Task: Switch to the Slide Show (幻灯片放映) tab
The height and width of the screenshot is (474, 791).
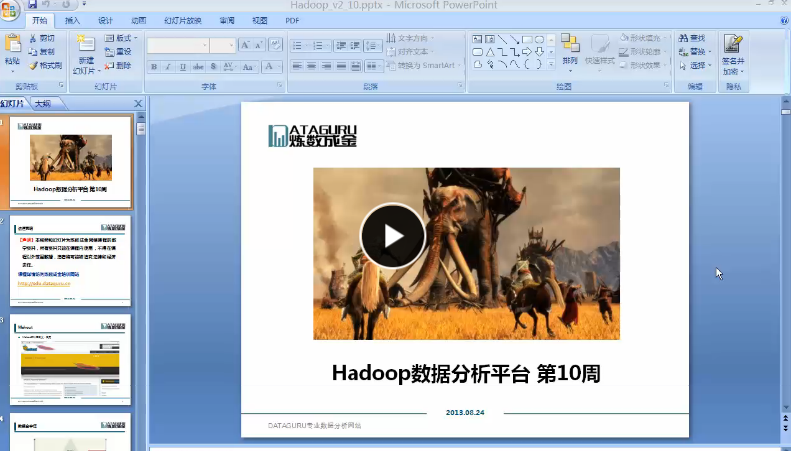Action: tap(183, 21)
